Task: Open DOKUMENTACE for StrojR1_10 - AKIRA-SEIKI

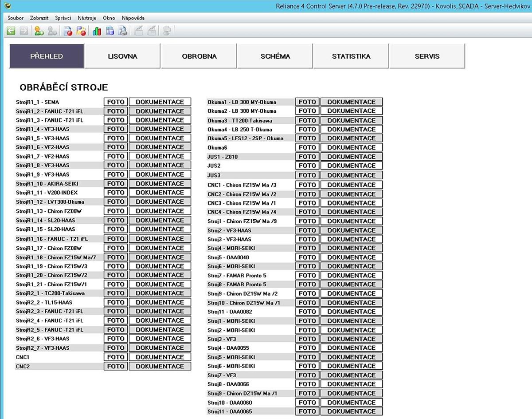Action: click(x=160, y=184)
